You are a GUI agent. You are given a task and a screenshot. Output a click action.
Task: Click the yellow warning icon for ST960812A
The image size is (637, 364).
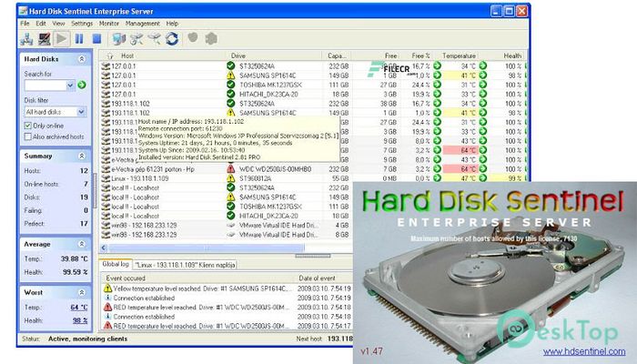[231, 178]
